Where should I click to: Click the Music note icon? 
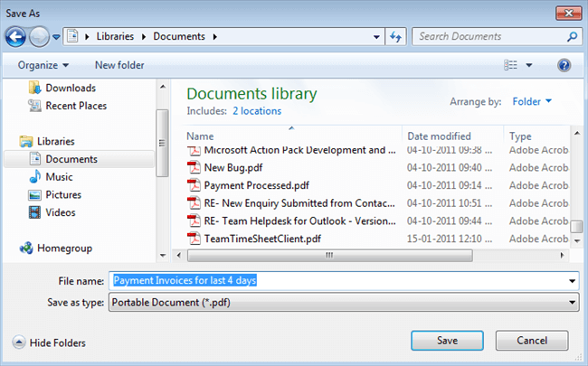[35, 176]
